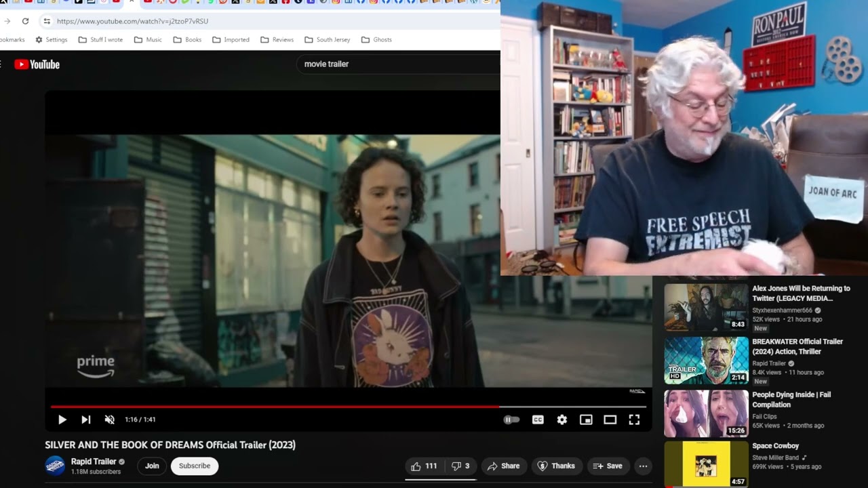Skip to next video
The image size is (868, 488).
pos(86,420)
